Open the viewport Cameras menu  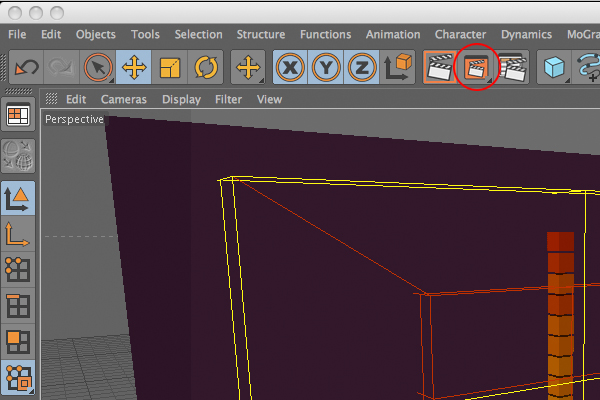tap(124, 100)
